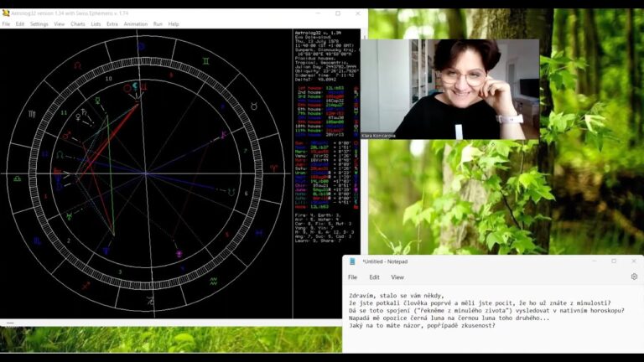Open the Lists menu in Astrolog32
Viewport: 644px width, 362px height.
[x=96, y=24]
